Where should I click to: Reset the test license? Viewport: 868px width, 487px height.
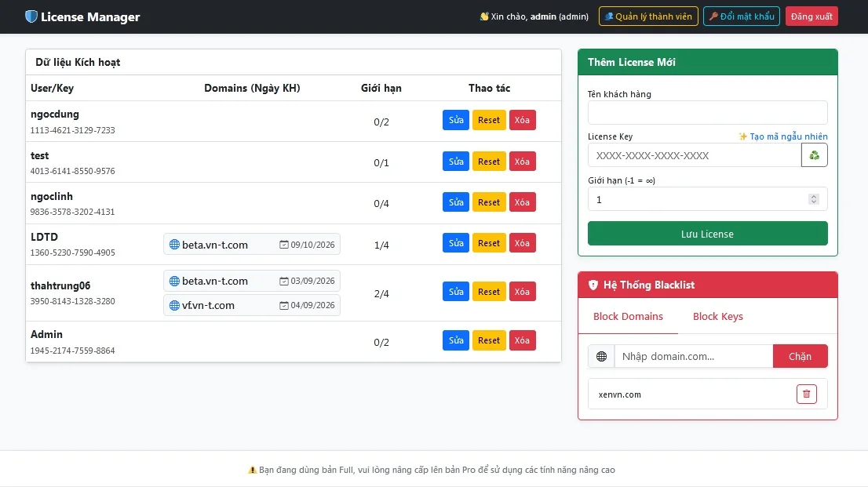coord(489,162)
